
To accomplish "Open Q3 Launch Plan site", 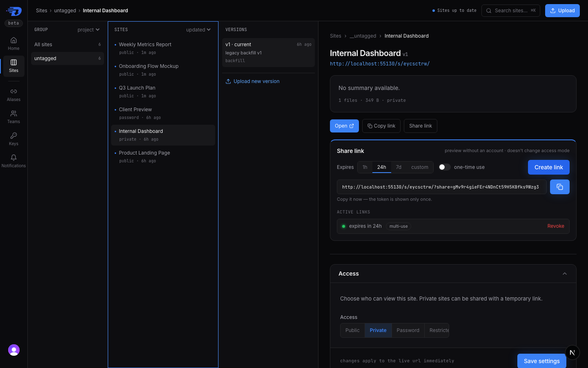I will click(x=163, y=92).
